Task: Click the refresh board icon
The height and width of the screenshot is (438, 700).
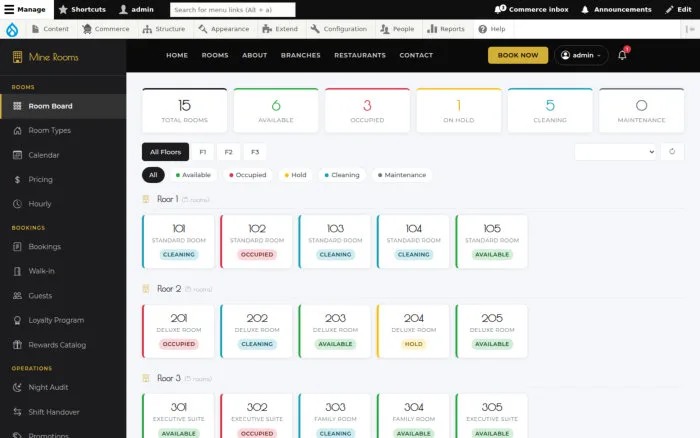Action: click(x=672, y=152)
